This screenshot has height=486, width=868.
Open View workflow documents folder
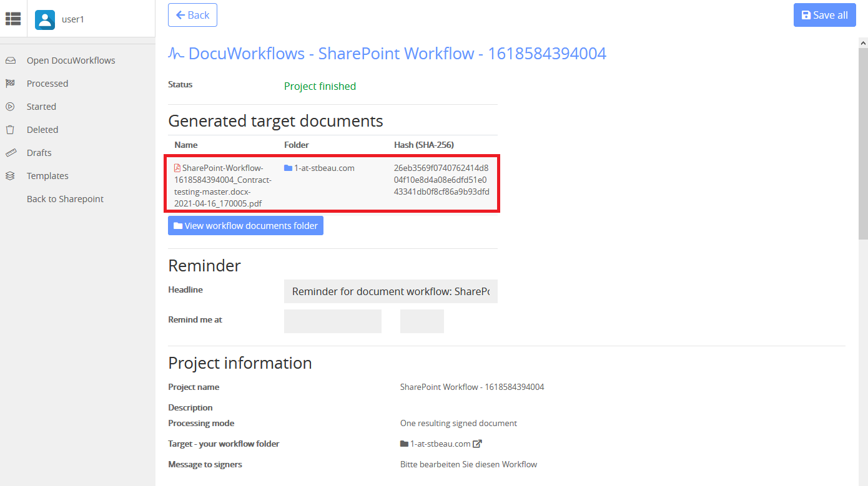[245, 225]
